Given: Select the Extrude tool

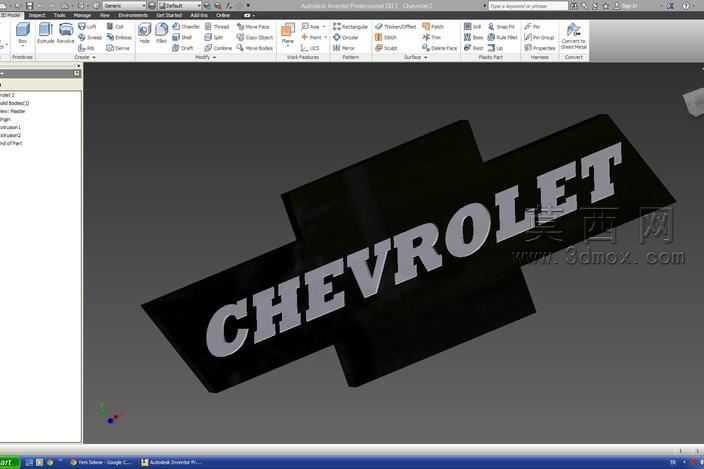Looking at the screenshot, I should pos(45,33).
